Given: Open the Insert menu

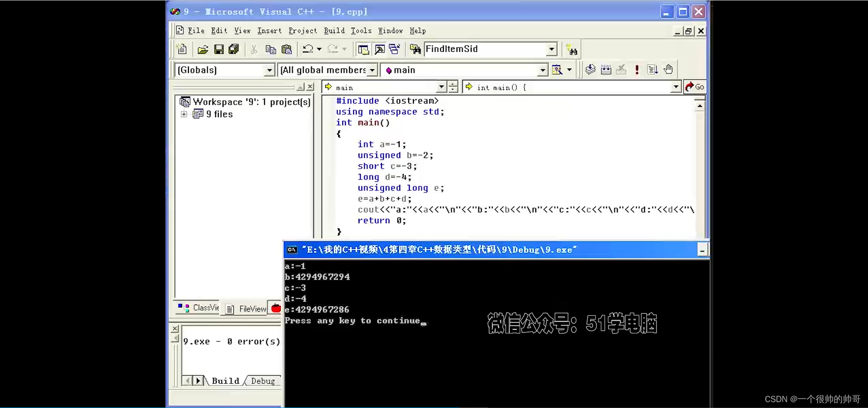Looking at the screenshot, I should 269,31.
